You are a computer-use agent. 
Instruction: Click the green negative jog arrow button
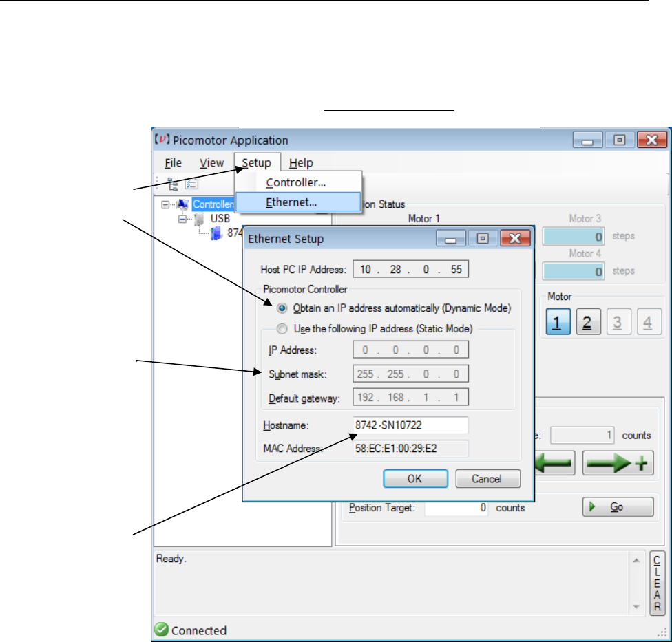pos(555,463)
